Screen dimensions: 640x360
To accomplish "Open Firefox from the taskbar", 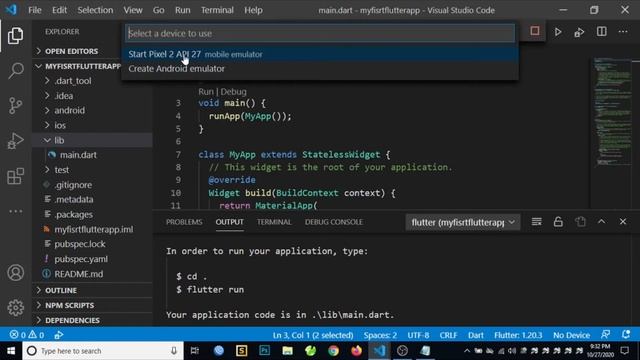I will 356,351.
